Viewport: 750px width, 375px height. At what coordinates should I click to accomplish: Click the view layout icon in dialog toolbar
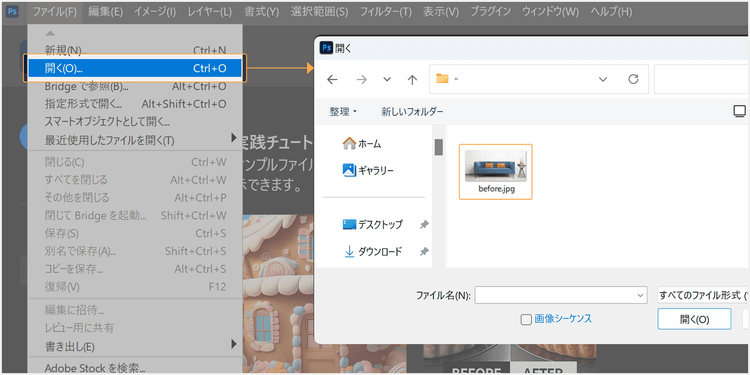[739, 111]
